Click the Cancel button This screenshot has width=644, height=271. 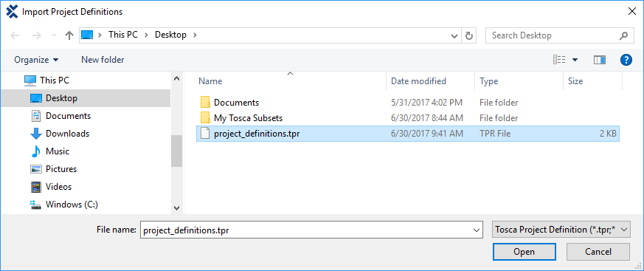(598, 252)
